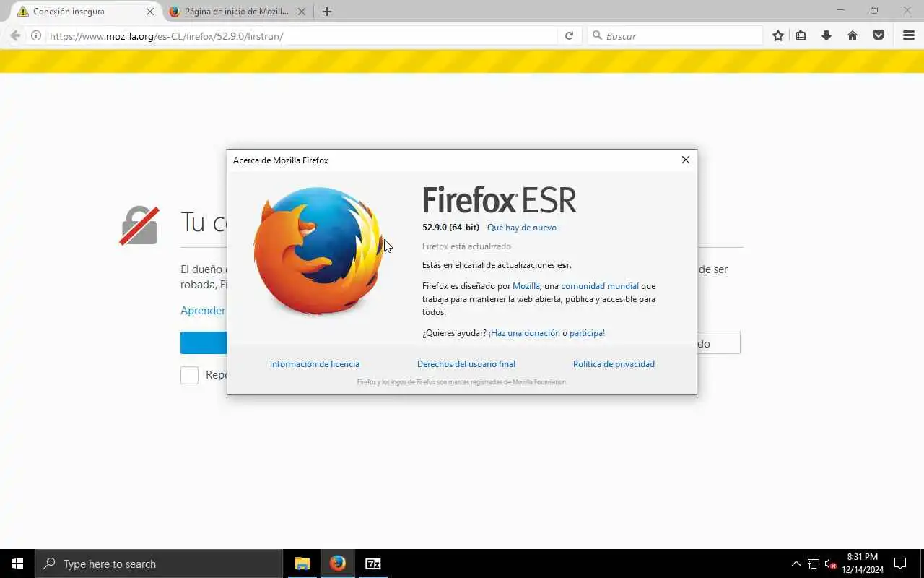Open the clock showing 8:31 PM
The image size is (924, 578).
coord(863,564)
